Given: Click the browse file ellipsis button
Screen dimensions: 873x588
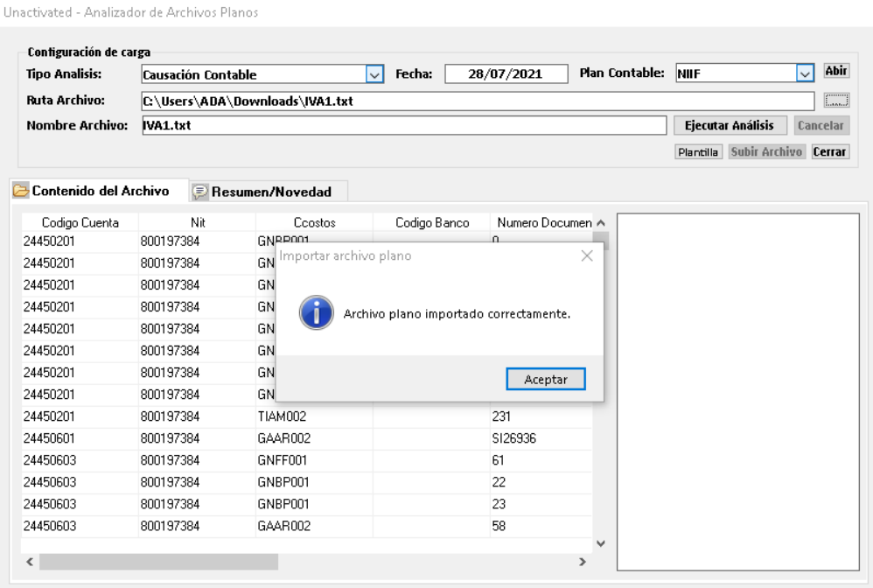Looking at the screenshot, I should pos(835,101).
